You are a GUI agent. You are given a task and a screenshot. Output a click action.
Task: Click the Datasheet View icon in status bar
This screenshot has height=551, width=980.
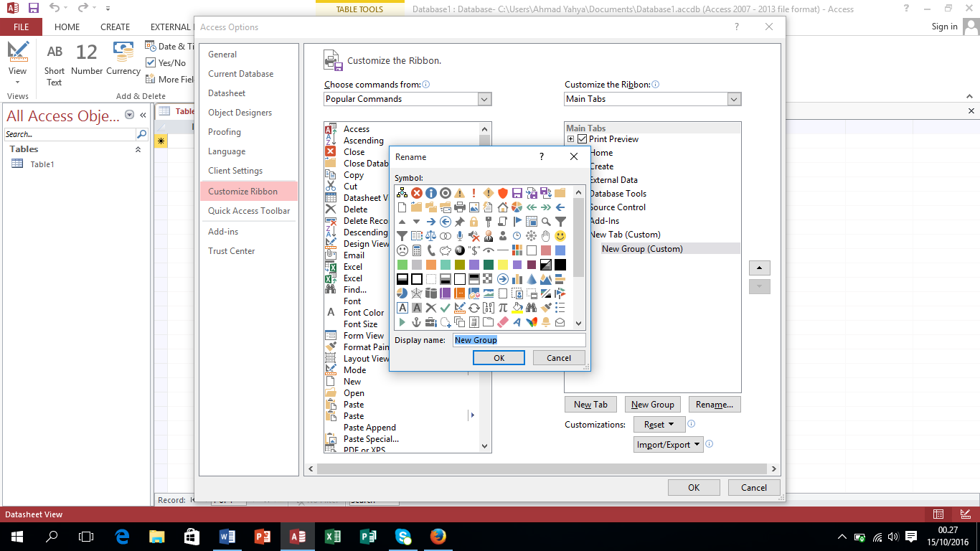pyautogui.click(x=938, y=514)
